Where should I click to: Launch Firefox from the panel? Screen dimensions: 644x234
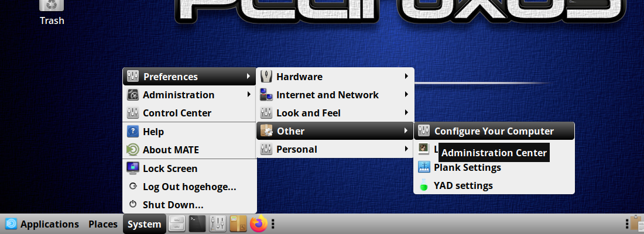tap(258, 224)
